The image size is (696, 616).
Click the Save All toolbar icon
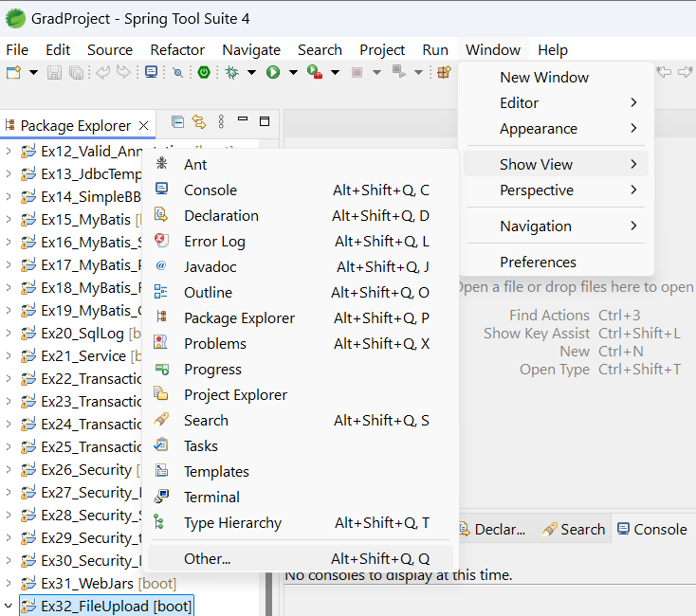[76, 72]
